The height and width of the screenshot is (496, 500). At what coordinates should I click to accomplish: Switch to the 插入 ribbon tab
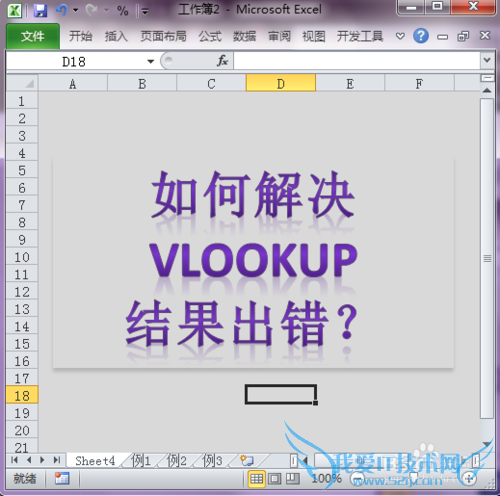116,36
